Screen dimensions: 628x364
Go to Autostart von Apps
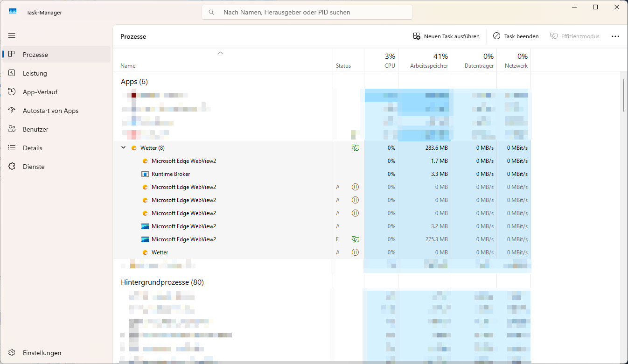pos(56,111)
